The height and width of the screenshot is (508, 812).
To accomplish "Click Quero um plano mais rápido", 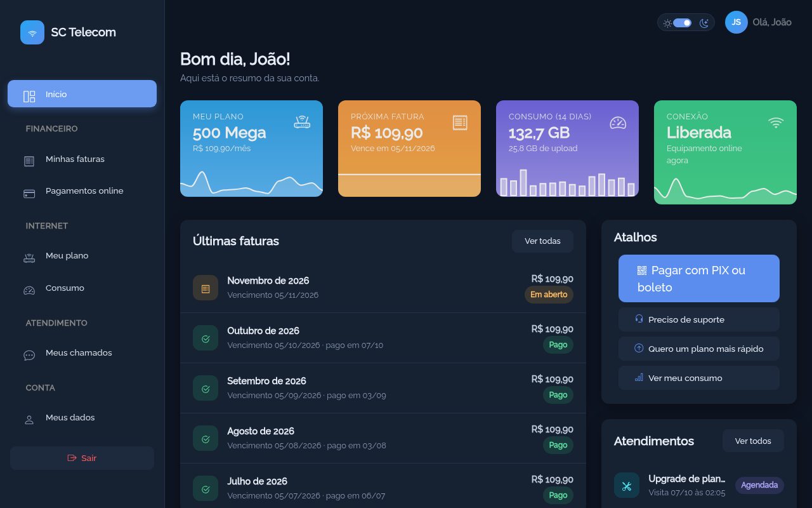I will pyautogui.click(x=699, y=349).
